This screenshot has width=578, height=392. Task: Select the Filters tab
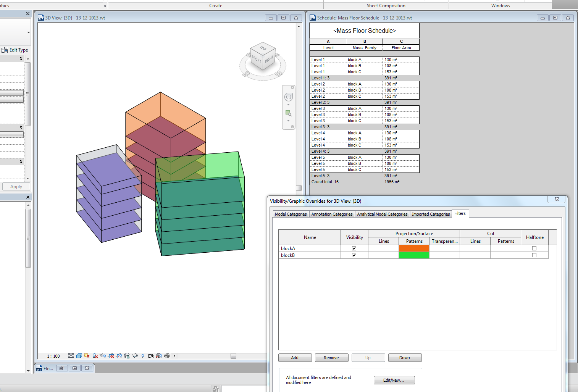[x=460, y=213]
